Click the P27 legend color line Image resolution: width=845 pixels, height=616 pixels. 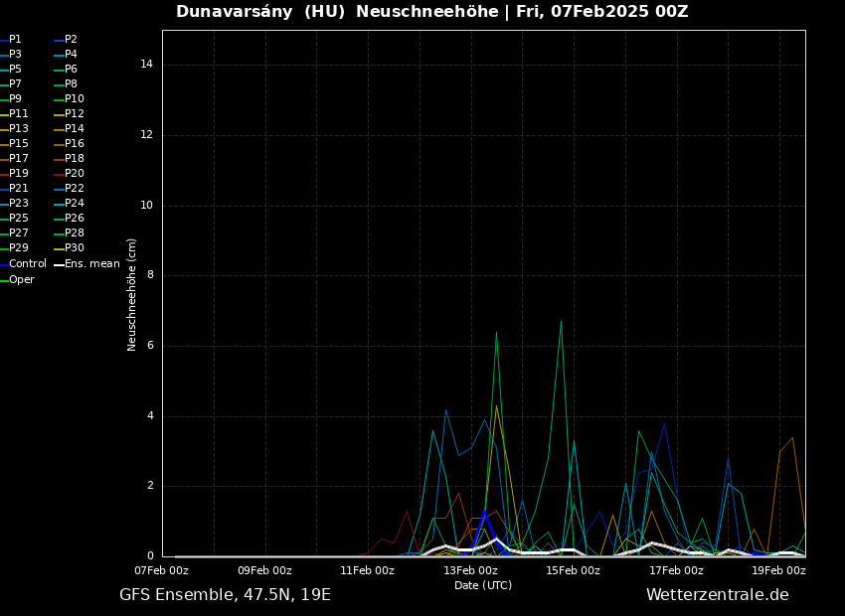(x=3, y=233)
